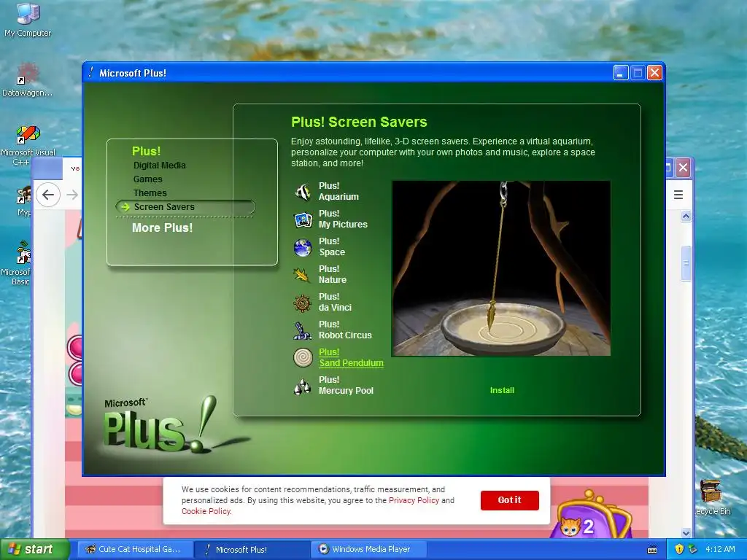Click browser forward arrow in background window
The image size is (747, 560).
coord(72,195)
